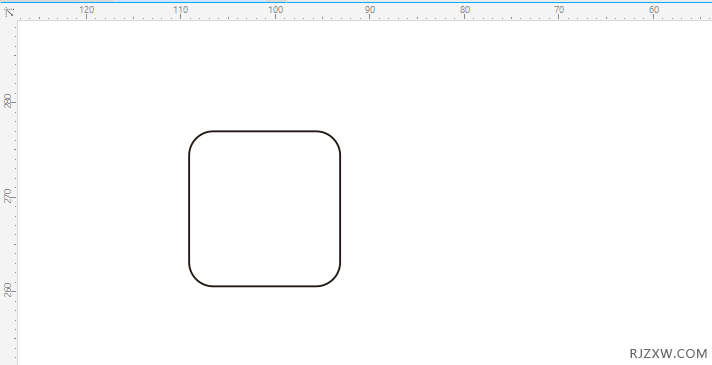Click the 90 mark on horizontal ruler
712x365 pixels.
(370, 10)
